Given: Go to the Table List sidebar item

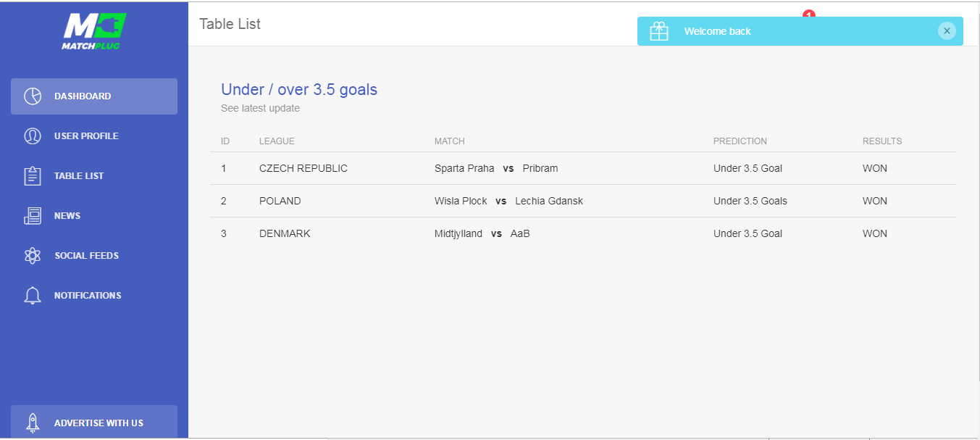Looking at the screenshot, I should (x=94, y=176).
